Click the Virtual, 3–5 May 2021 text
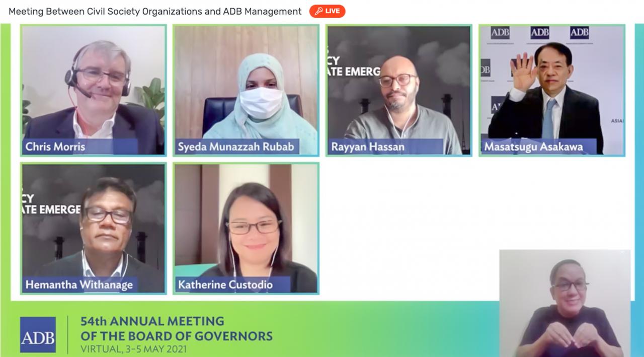The image size is (644, 357). coord(133,348)
